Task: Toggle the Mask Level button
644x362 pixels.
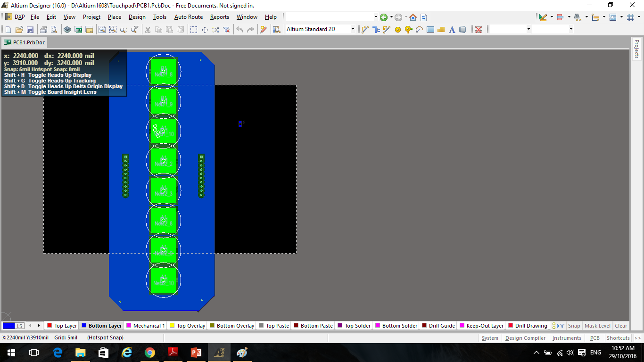Action: point(597,326)
